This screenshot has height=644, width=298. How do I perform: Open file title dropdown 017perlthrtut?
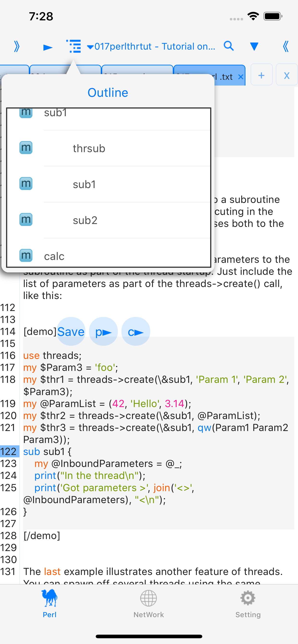[x=151, y=46]
